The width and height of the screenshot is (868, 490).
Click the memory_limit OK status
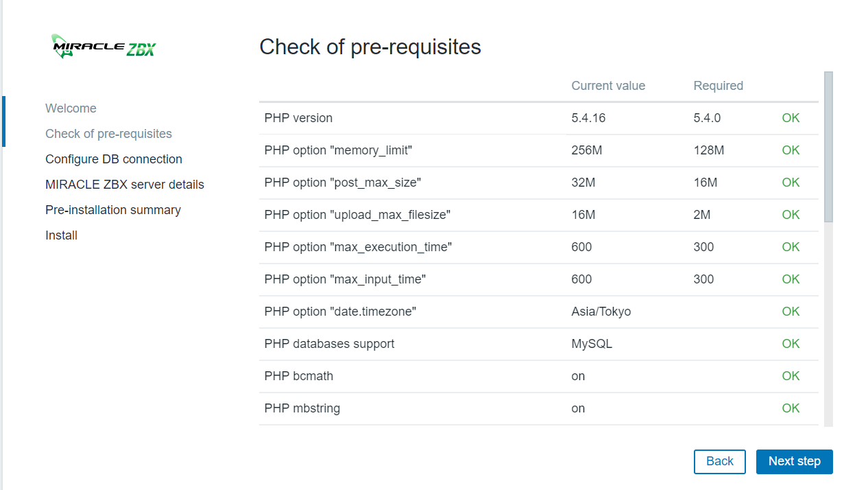point(791,150)
